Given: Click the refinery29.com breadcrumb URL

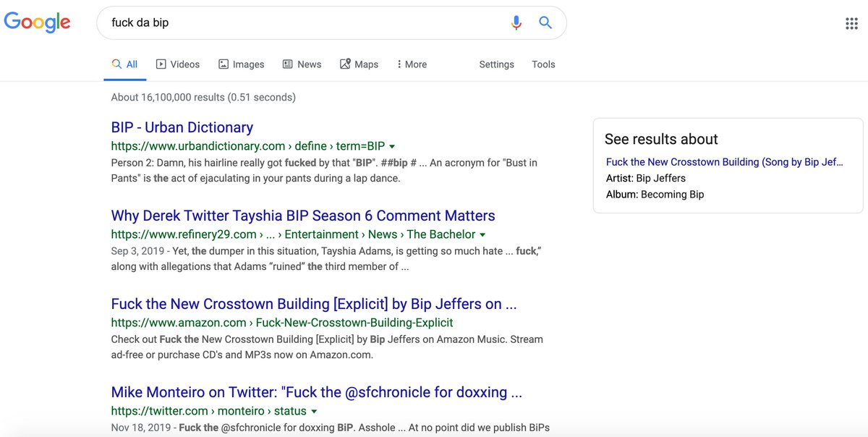Looking at the screenshot, I should 293,234.
